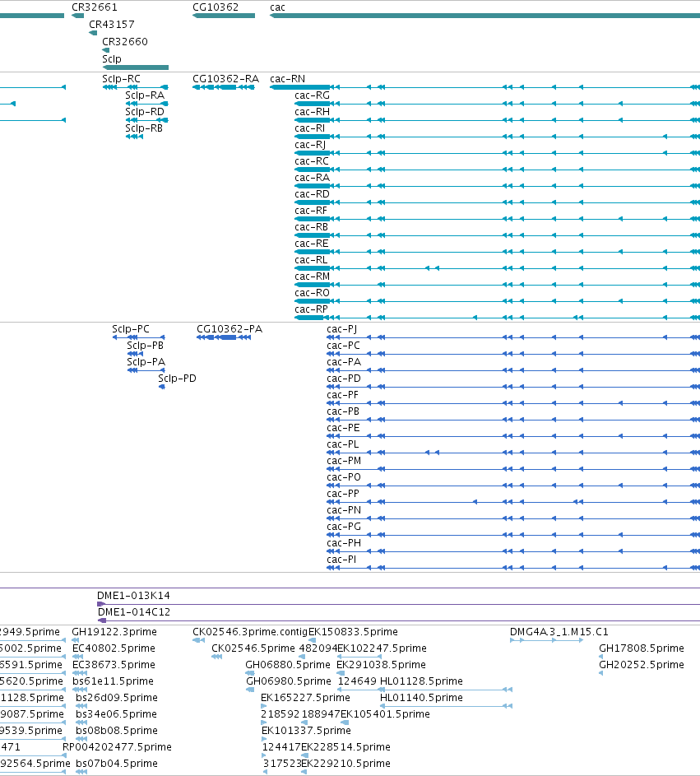Image resolution: width=700 pixels, height=776 pixels.
Task: Select the cac-RB transcript
Action: coord(497,235)
